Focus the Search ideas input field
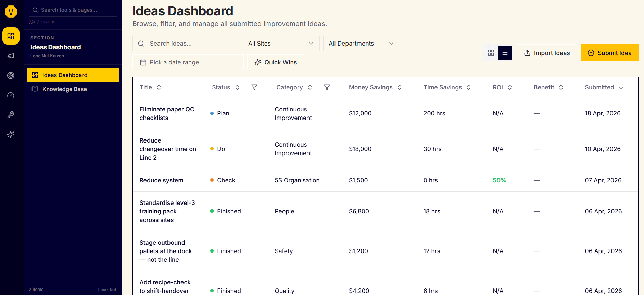Screen dimensions: 644x295 (x=186, y=44)
